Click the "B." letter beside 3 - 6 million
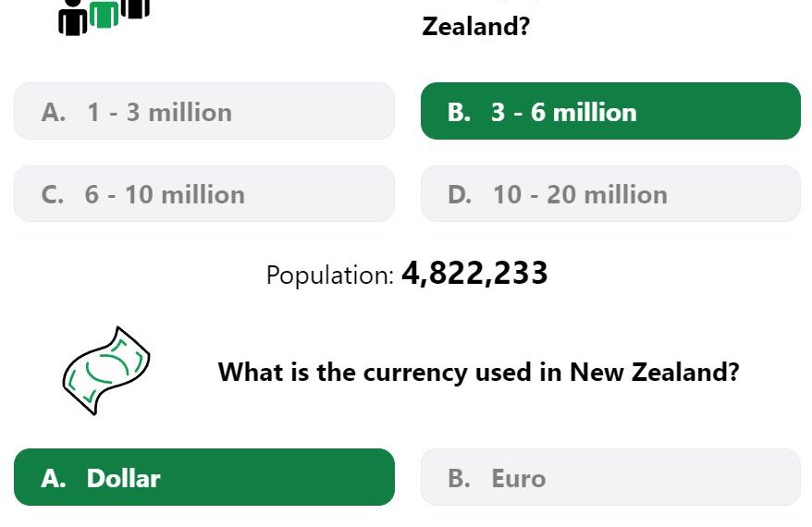This screenshot has height=527, width=812. [460, 113]
